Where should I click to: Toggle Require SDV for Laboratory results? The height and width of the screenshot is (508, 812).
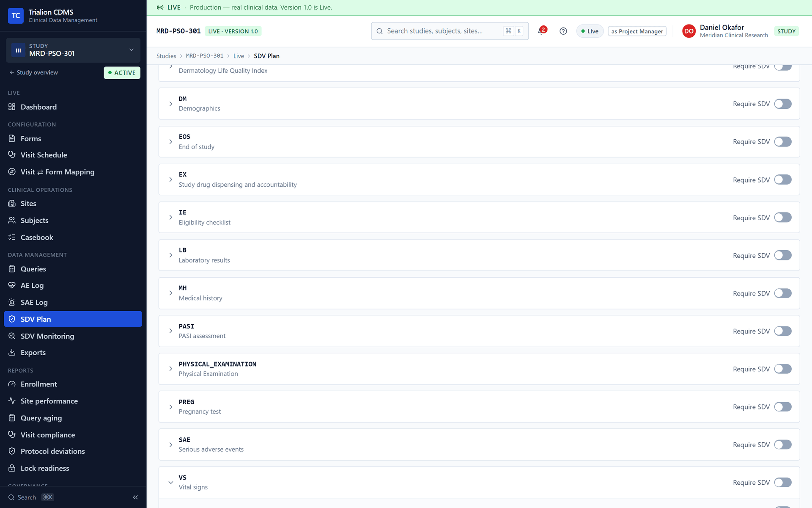click(783, 255)
